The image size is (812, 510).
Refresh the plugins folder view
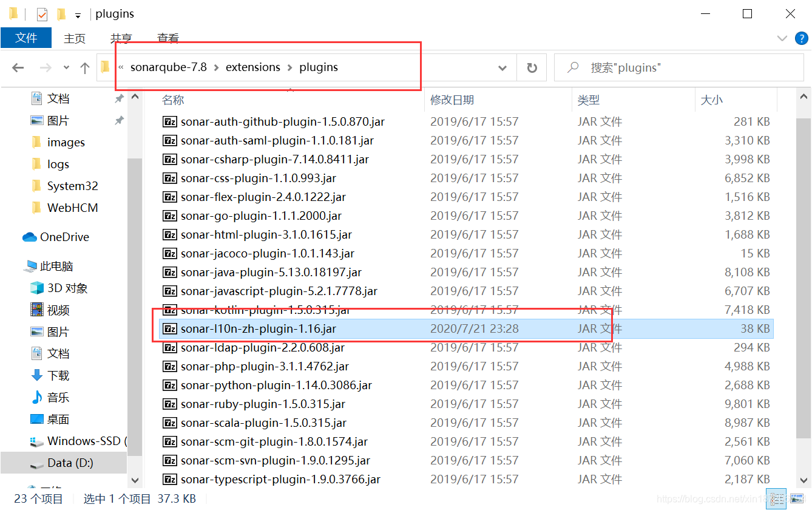[x=532, y=68]
